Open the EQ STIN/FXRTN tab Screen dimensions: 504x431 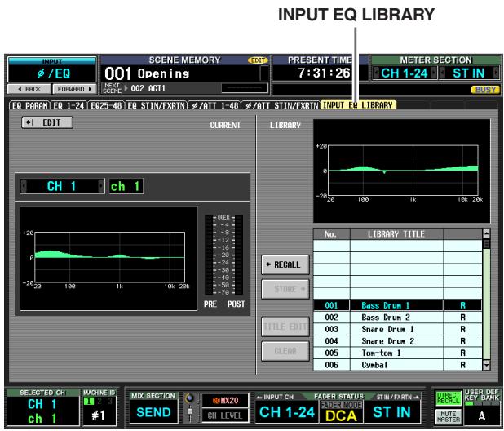157,105
